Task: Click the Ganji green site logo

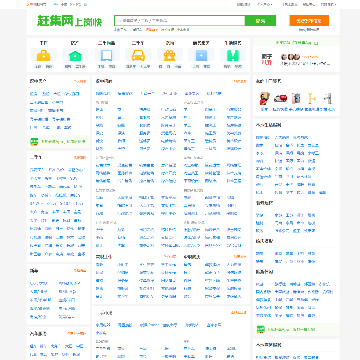Action: [x=70, y=21]
